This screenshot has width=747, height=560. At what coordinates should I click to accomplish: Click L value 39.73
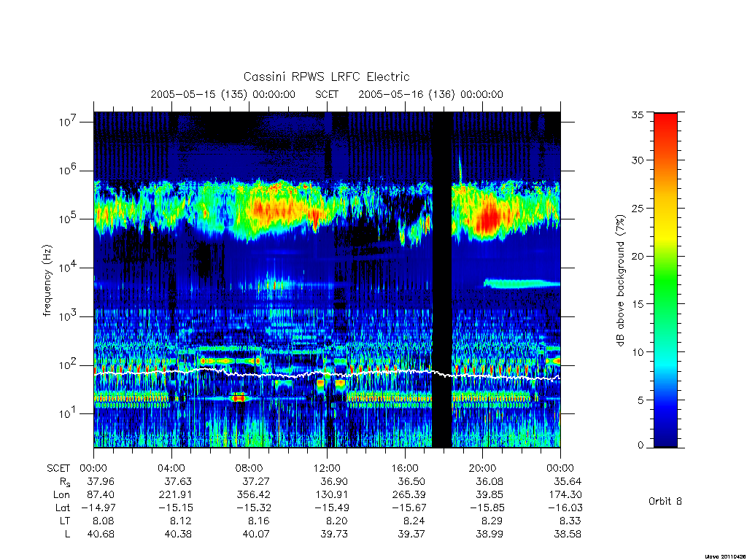pyautogui.click(x=334, y=534)
